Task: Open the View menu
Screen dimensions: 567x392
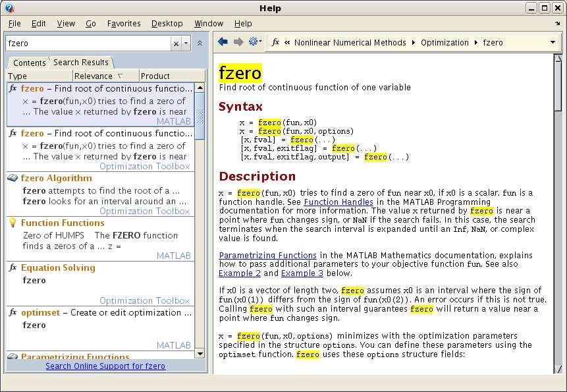Action: (66, 24)
